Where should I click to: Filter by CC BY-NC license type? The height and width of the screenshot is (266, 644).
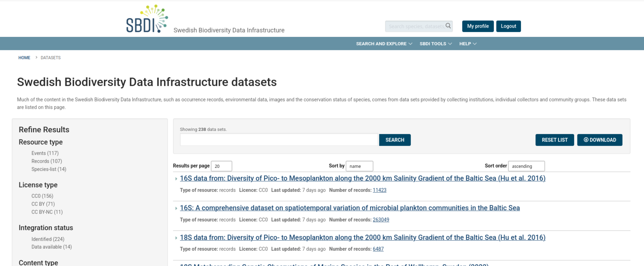click(47, 212)
